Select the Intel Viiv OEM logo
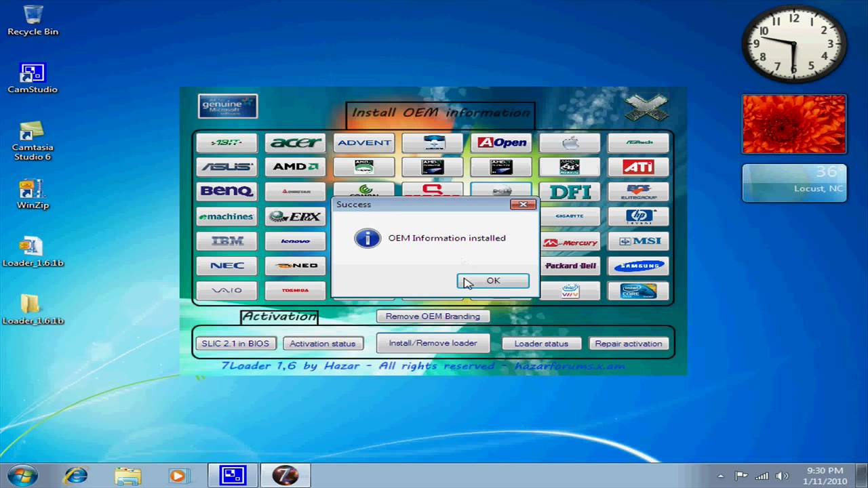This screenshot has height=488, width=868. (570, 290)
